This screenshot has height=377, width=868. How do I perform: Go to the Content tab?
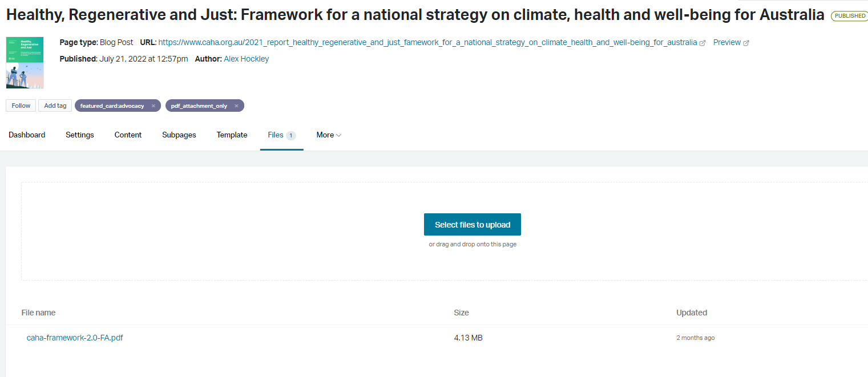[128, 135]
